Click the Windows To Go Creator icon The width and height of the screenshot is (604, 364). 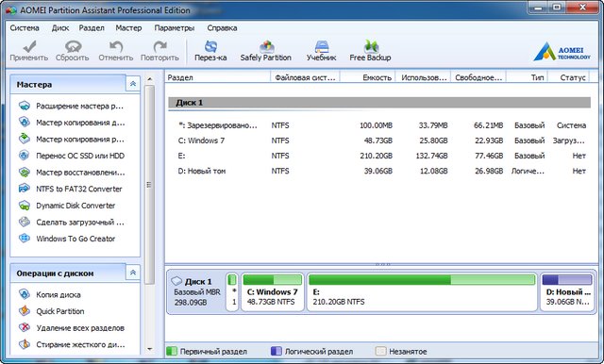click(x=25, y=239)
